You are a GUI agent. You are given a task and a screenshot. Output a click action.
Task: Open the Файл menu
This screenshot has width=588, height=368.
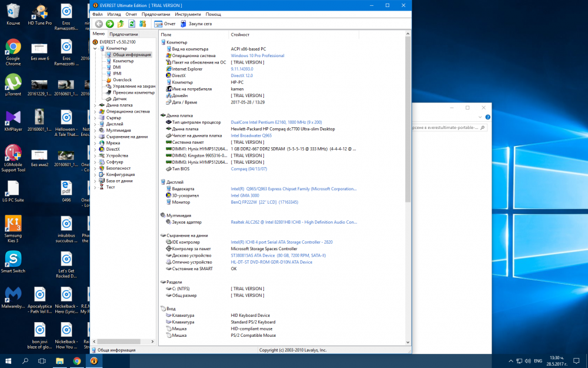click(x=98, y=14)
